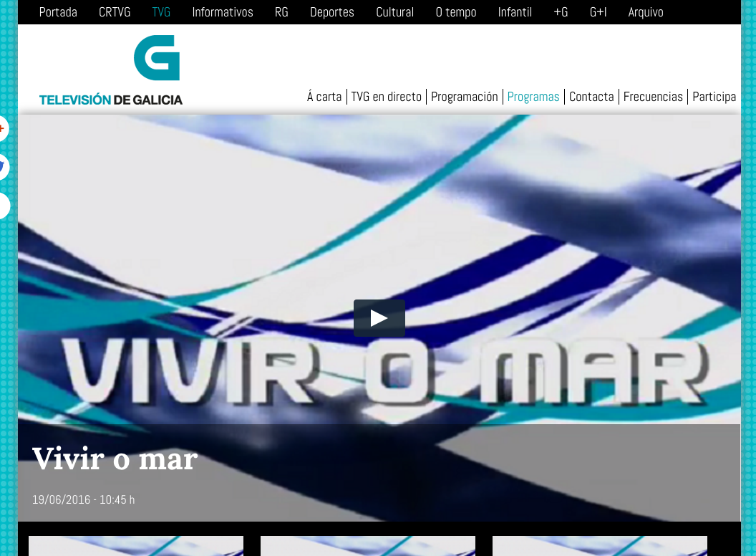Open the Á carta link
The image size is (756, 556).
[x=324, y=97]
